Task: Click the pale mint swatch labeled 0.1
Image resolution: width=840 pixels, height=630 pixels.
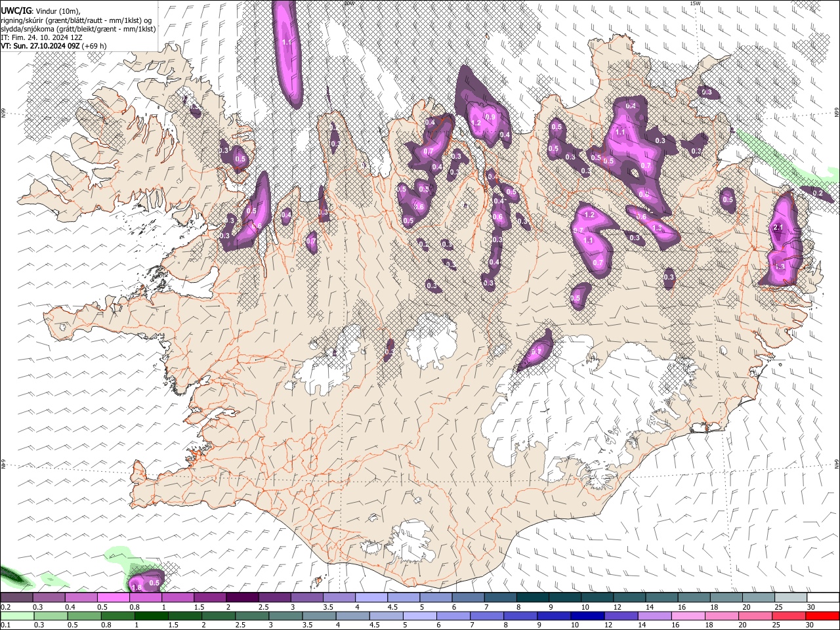Action: point(17,616)
